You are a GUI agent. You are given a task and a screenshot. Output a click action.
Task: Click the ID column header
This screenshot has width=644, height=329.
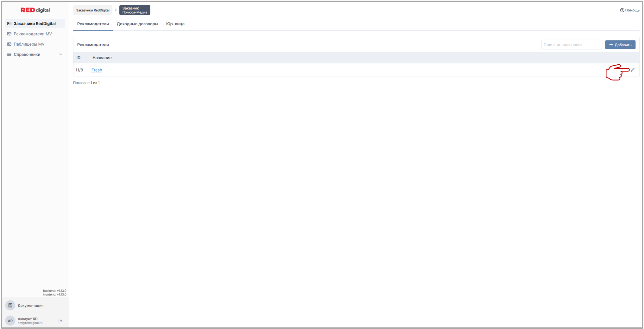[78, 58]
